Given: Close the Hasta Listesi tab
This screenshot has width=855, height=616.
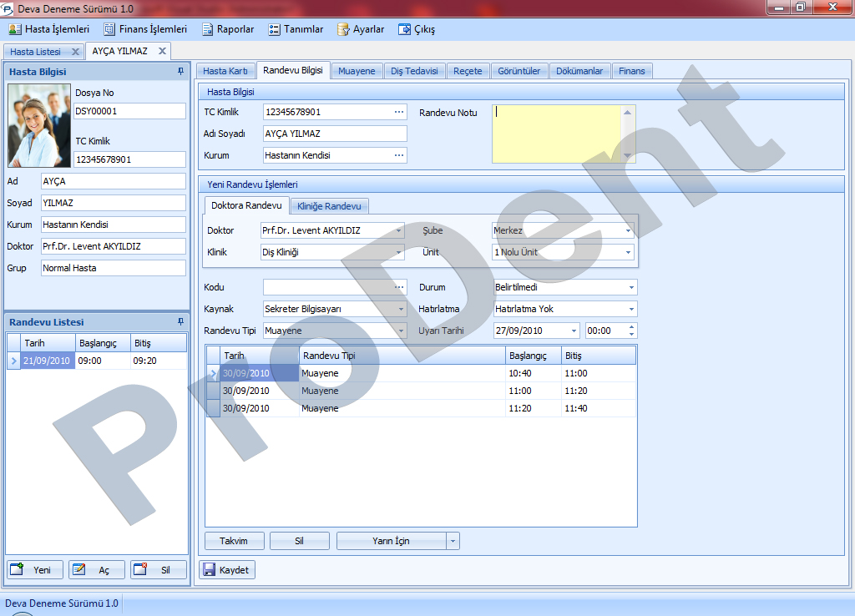Looking at the screenshot, I should coord(75,52).
